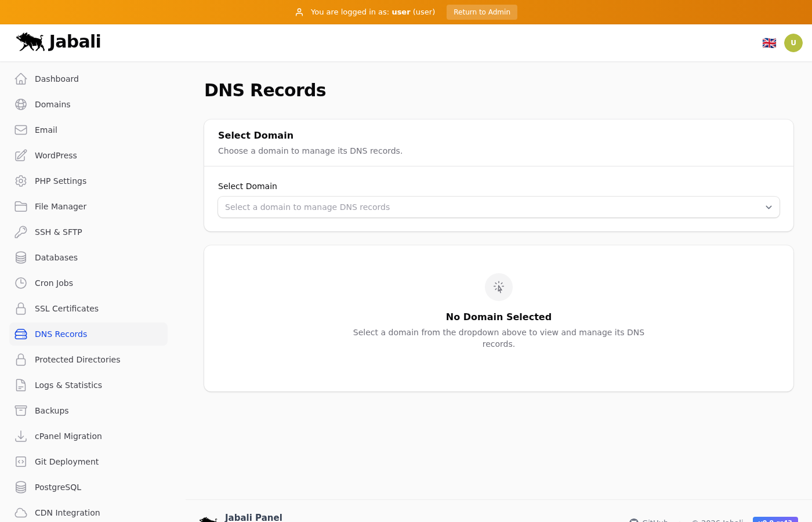Image resolution: width=812 pixels, height=522 pixels.
Task: Expand the Select Domain dropdown chevron
Action: 768,207
